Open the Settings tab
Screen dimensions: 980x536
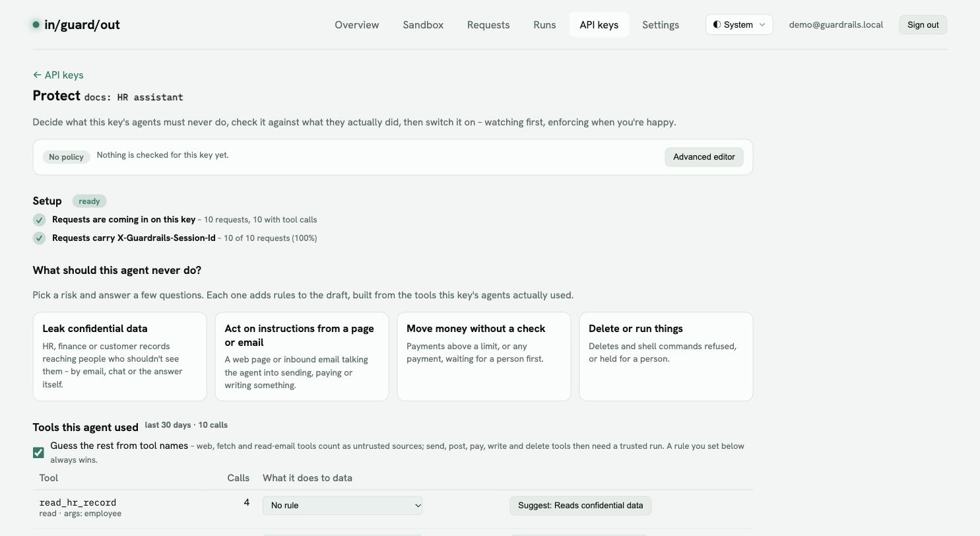(x=661, y=25)
